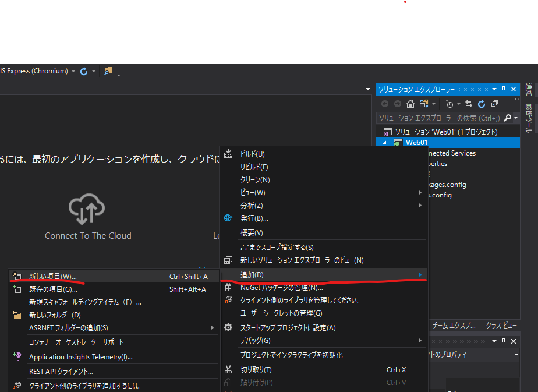Select the Properties tree item
Viewport: 538px width, 392px height.
pyautogui.click(x=438, y=164)
